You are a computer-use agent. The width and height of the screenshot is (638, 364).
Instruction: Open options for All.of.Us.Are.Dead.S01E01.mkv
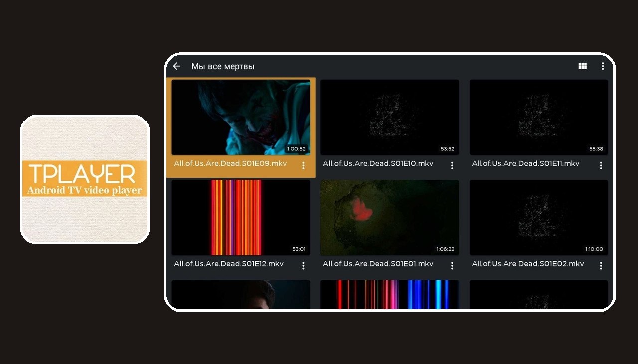coord(452,266)
